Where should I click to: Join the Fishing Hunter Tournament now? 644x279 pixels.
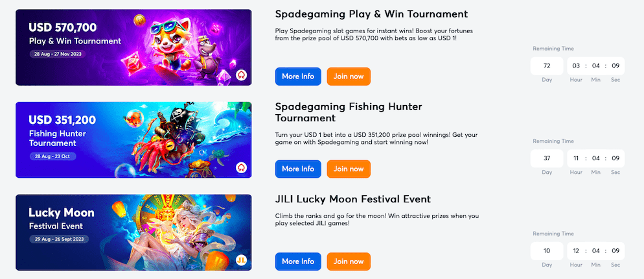point(349,169)
